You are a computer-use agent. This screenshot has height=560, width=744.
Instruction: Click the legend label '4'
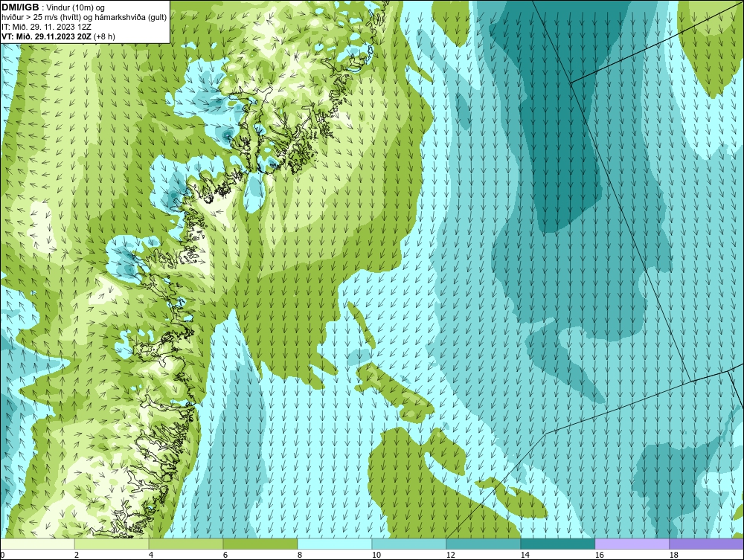coord(151,555)
